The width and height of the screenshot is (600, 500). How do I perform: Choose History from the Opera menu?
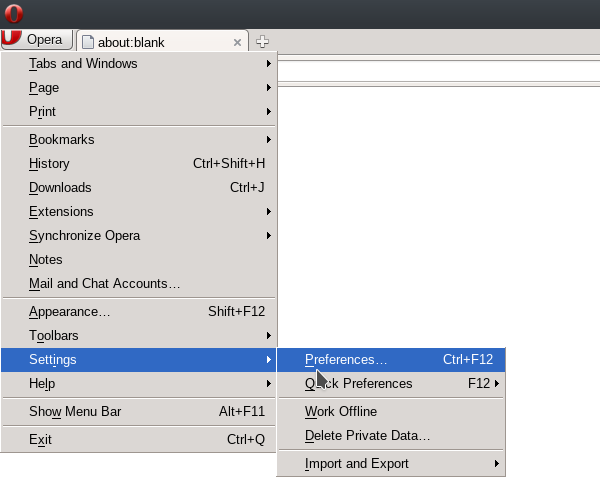[x=139, y=163]
